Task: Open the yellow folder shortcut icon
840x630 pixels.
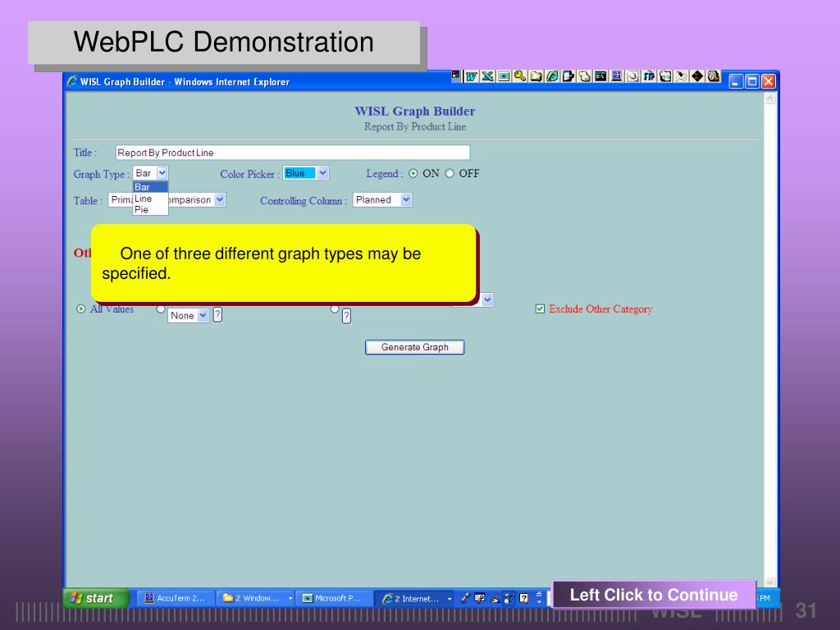Action: 536,76
